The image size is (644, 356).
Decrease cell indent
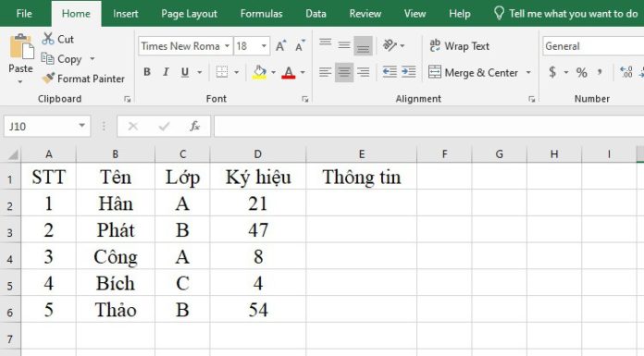click(390, 72)
